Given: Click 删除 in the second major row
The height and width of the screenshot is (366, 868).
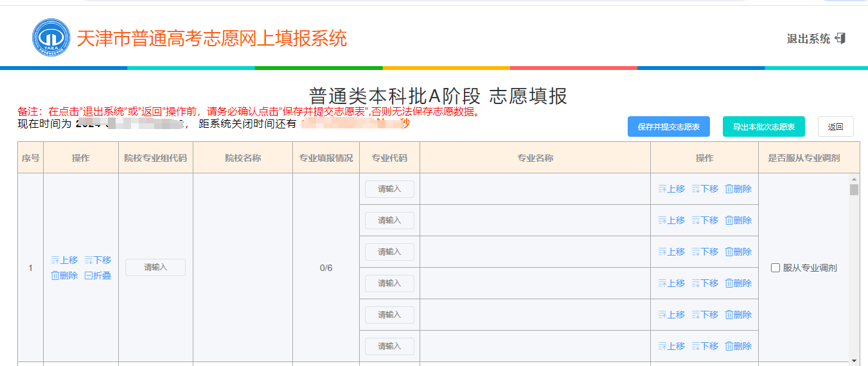Looking at the screenshot, I should click(x=738, y=220).
